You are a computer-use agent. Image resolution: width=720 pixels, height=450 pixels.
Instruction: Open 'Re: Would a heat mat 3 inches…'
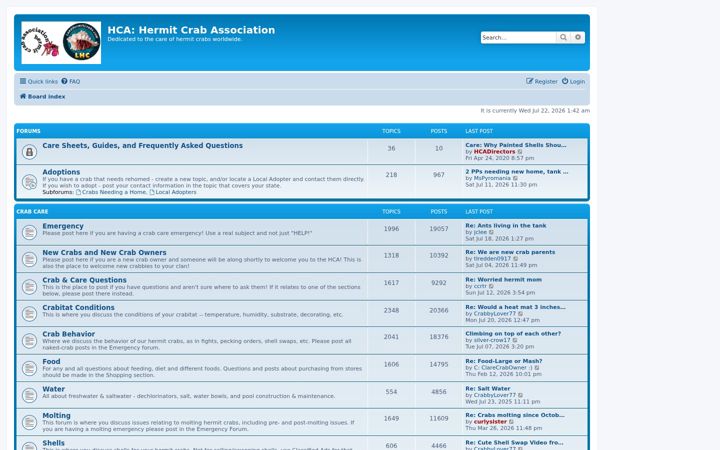coord(515,307)
